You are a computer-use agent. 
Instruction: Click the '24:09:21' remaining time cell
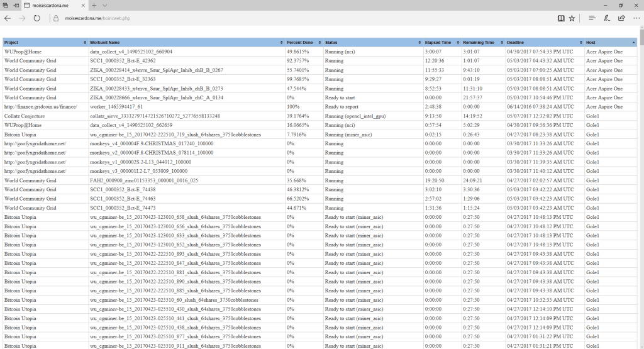pyautogui.click(x=473, y=180)
